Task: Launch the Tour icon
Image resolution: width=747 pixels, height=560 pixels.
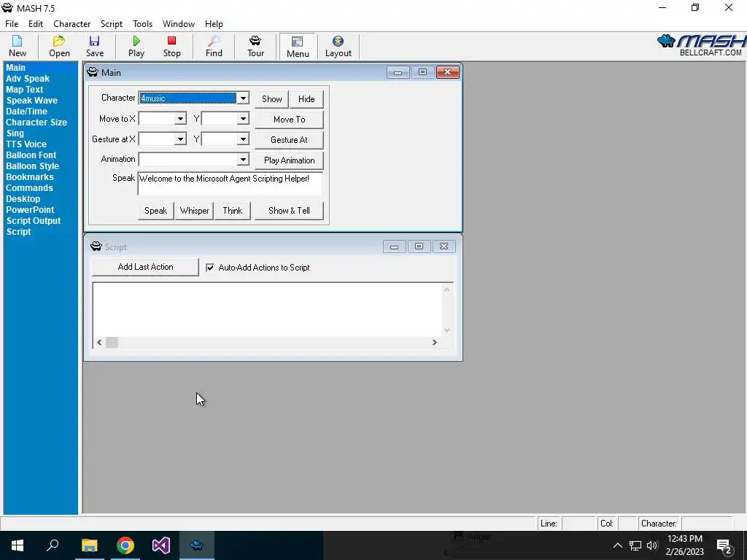Action: (255, 46)
